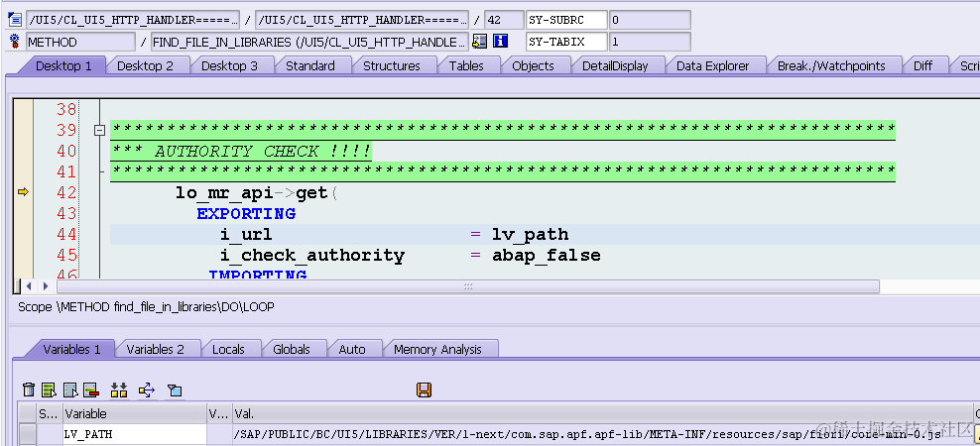Open the Locals tab

pos(228,349)
